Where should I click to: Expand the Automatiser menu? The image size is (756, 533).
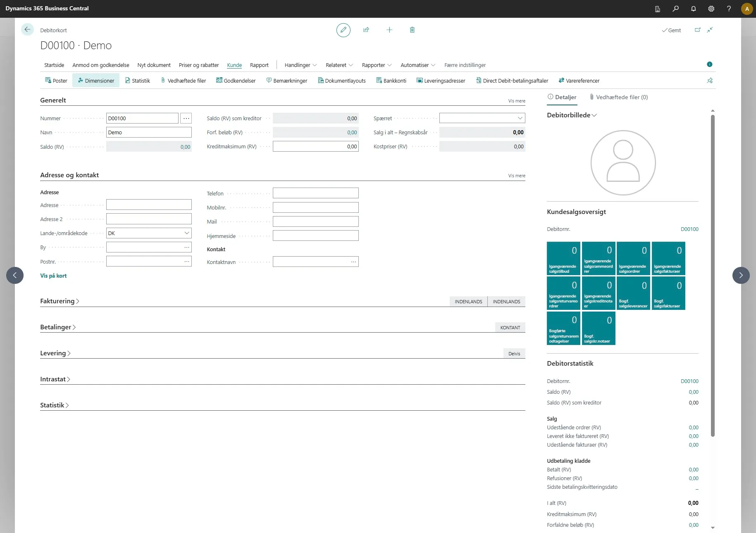(x=418, y=65)
